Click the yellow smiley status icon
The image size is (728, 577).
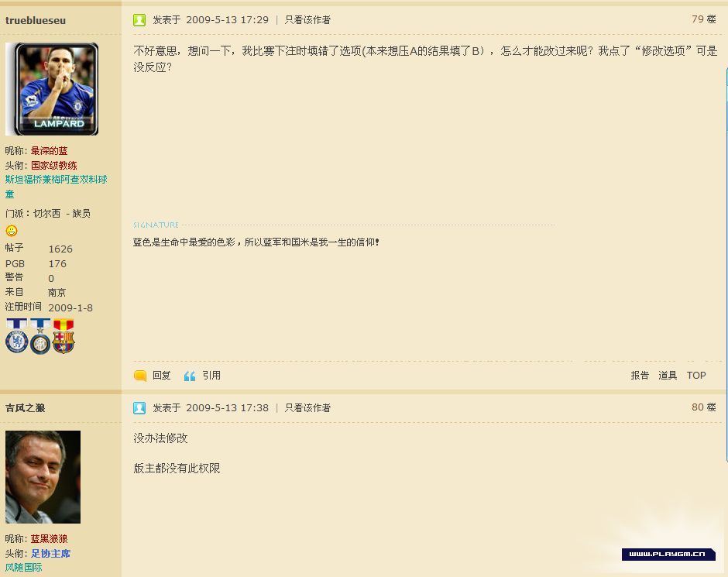(12, 231)
